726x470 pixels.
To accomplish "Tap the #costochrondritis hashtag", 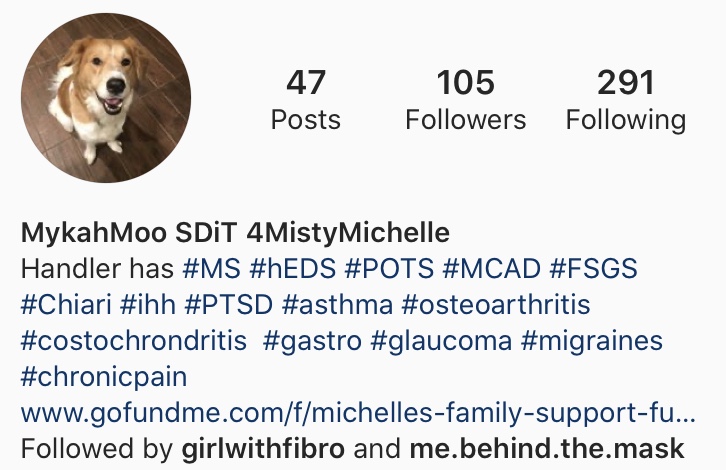I will click(134, 341).
